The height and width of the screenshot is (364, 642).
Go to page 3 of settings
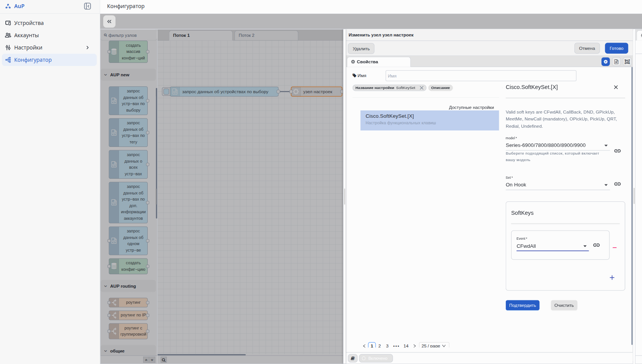387,346
